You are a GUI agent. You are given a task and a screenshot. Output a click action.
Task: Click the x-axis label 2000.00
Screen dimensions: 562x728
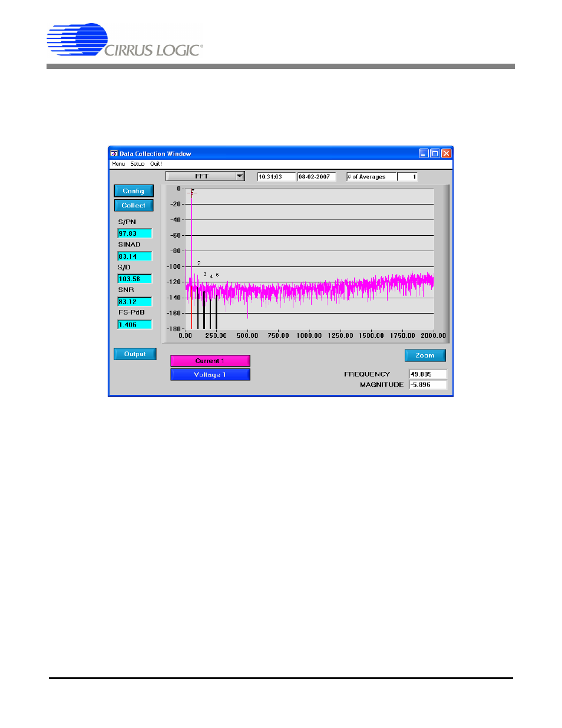[433, 335]
